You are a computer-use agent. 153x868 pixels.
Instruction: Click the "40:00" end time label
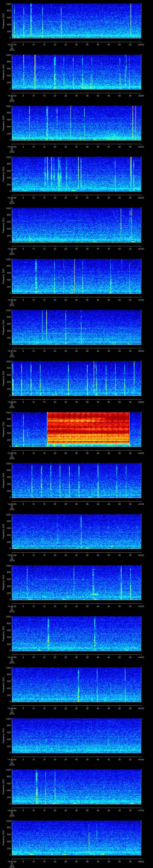click(141, 453)
